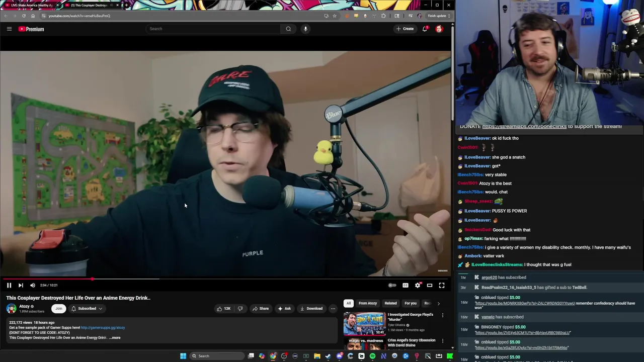Open Criss Angel video title
The width and height of the screenshot is (644, 362).
tap(412, 342)
